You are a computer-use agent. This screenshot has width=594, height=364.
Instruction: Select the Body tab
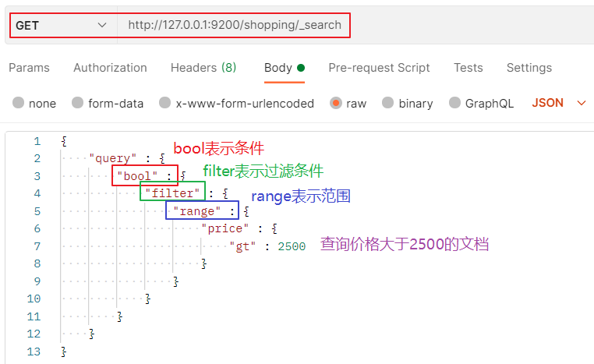pos(284,68)
